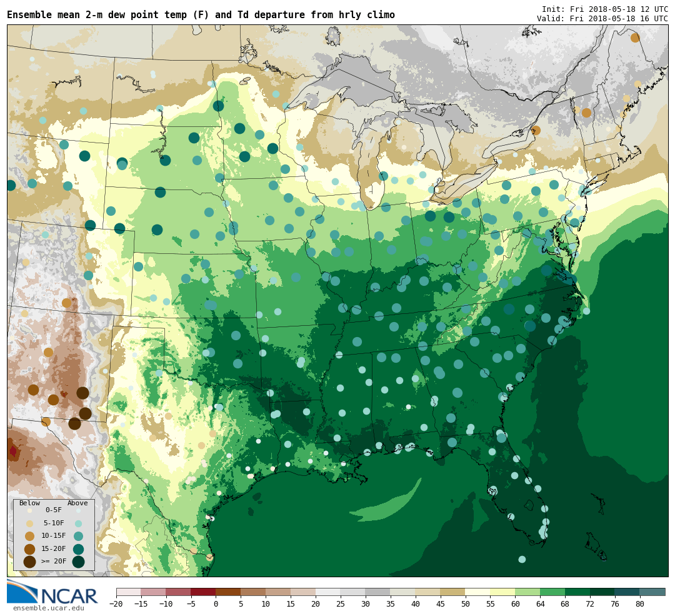Click the 50 to 55 pale yellow swatch
This screenshot has height=616, width=675.
click(478, 592)
